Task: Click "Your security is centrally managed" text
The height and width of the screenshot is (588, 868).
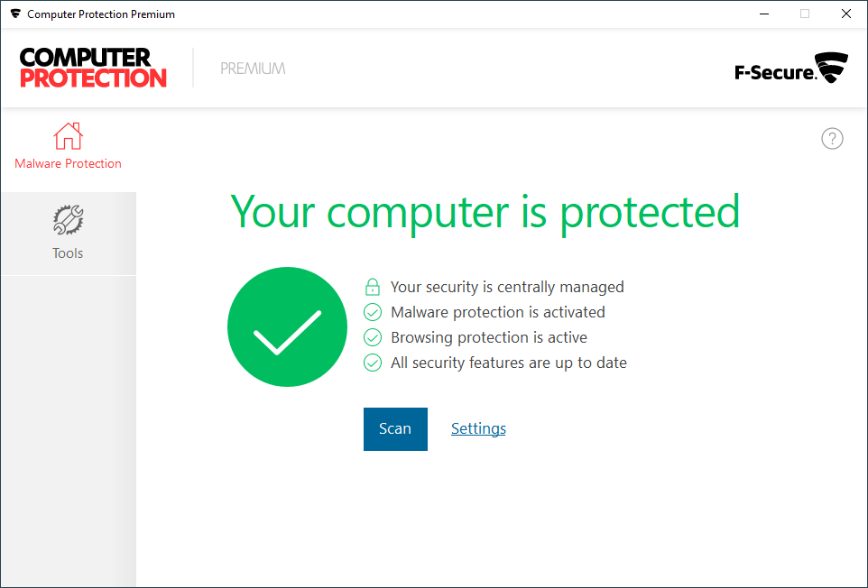Action: pyautogui.click(x=507, y=287)
